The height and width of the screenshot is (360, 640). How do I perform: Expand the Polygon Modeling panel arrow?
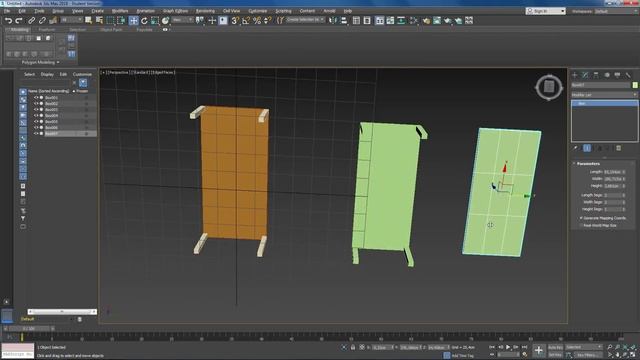pyautogui.click(x=58, y=62)
